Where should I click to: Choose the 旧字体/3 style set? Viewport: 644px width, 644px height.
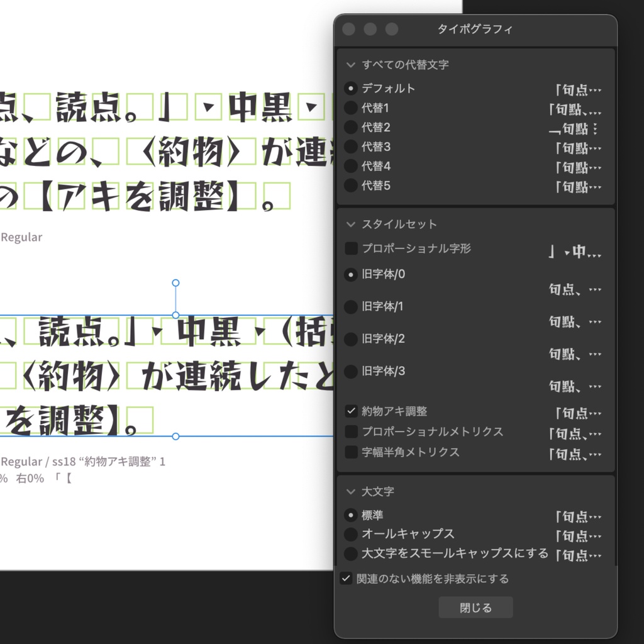[352, 371]
